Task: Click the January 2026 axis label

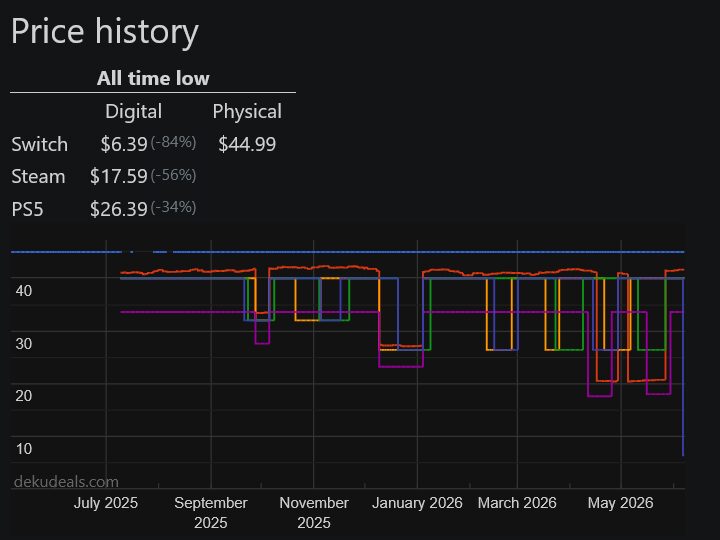Action: (417, 503)
